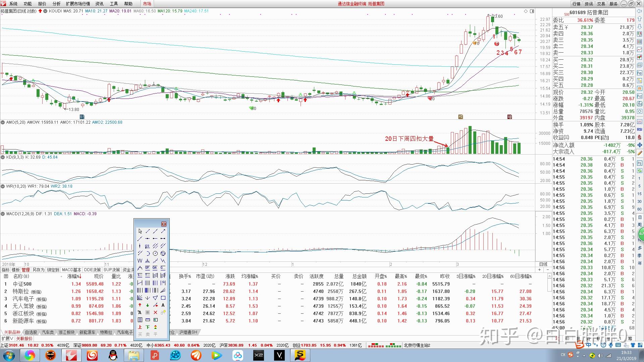Image resolution: width=644 pixels, height=362 pixels.
Task: Switch to yearly 年 period in sidebar
Action: coord(640,263)
